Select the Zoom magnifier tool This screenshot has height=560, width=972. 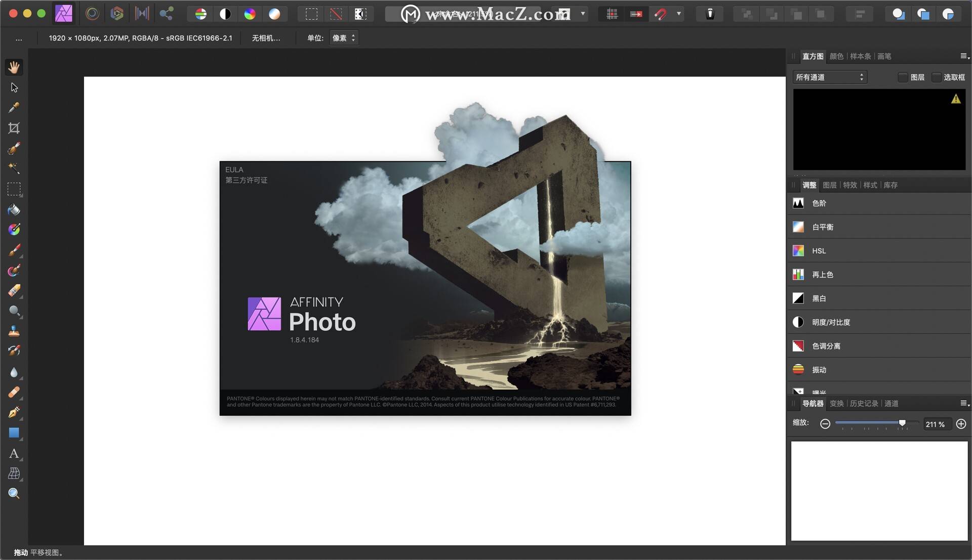14,494
